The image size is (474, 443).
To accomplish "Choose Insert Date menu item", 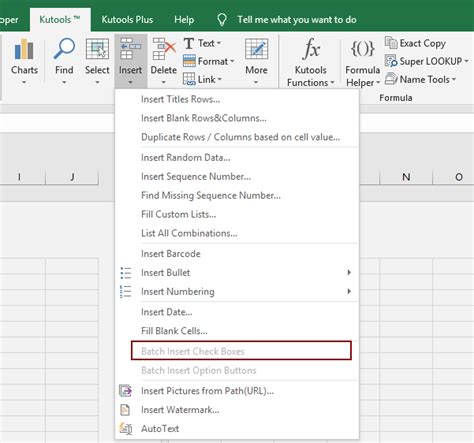I will coord(237,312).
